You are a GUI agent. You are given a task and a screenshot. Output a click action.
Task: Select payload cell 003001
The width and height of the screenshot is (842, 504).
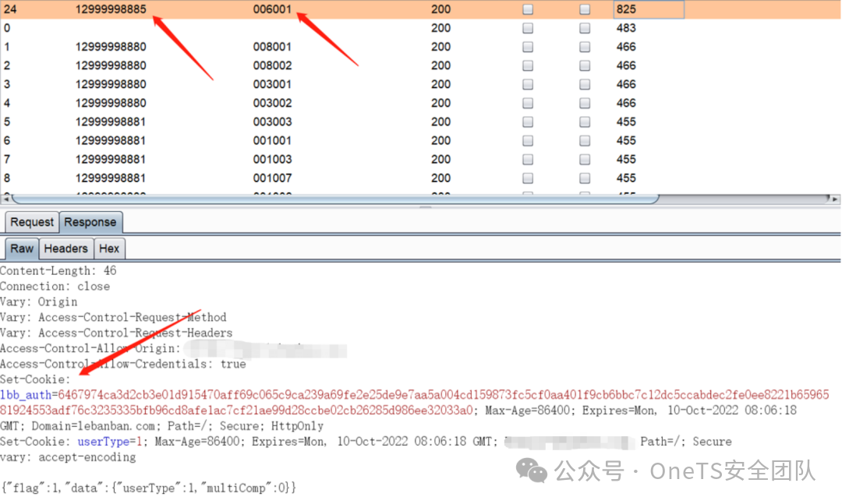(272, 84)
